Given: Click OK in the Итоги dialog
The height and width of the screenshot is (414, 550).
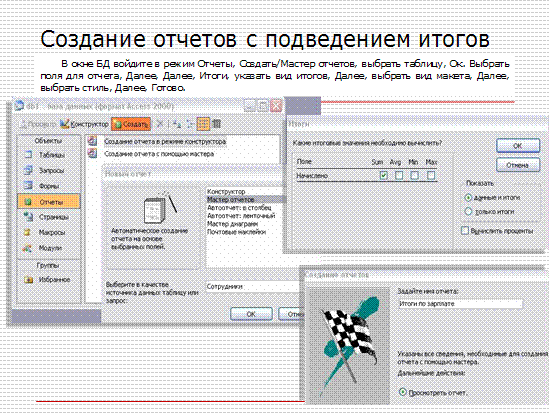Looking at the screenshot, I should click(x=518, y=145).
